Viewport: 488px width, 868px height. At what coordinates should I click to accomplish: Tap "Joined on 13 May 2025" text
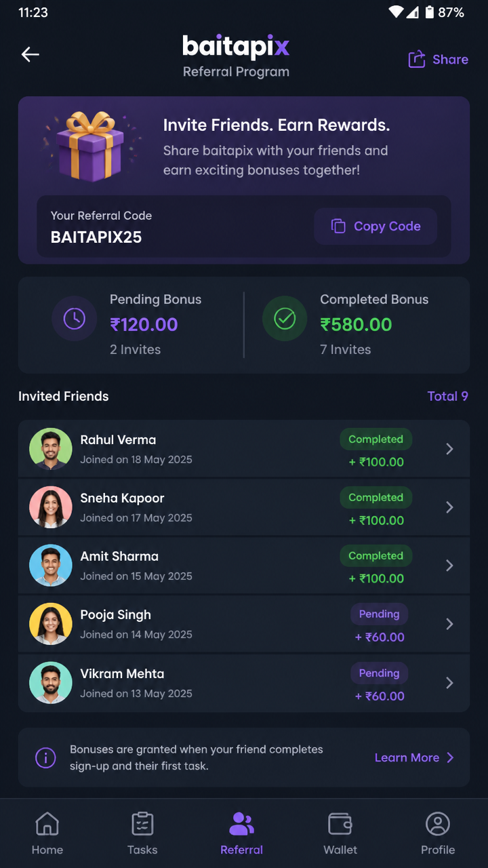click(x=136, y=693)
